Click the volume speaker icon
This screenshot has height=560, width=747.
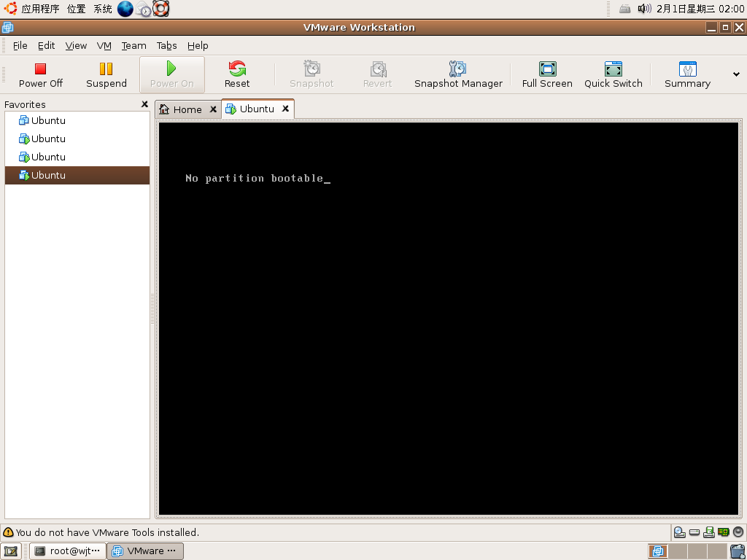click(x=644, y=9)
